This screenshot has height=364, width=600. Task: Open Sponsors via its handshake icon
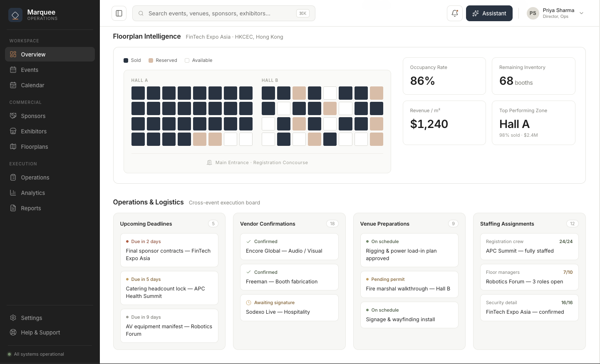13,116
